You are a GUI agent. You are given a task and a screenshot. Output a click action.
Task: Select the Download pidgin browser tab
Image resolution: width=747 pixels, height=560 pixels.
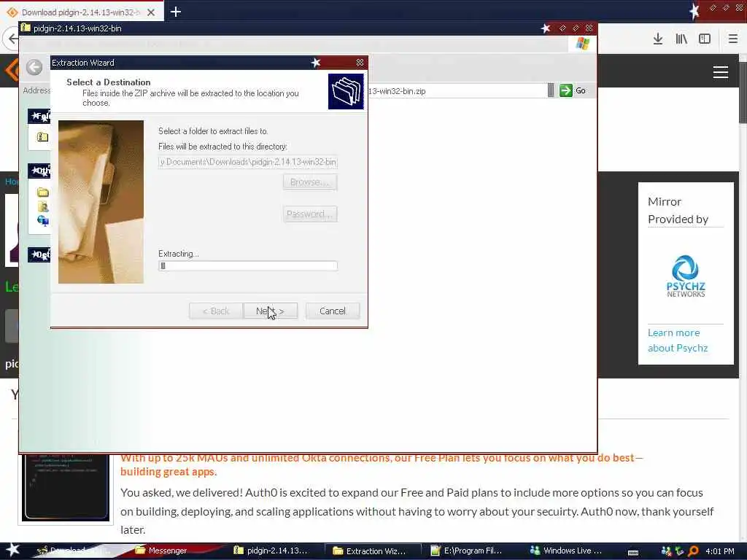pos(80,12)
